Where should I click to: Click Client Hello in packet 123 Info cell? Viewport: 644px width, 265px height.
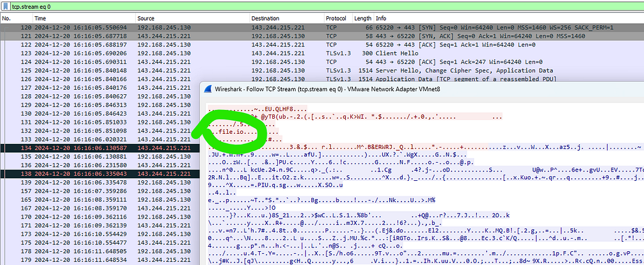(x=397, y=53)
